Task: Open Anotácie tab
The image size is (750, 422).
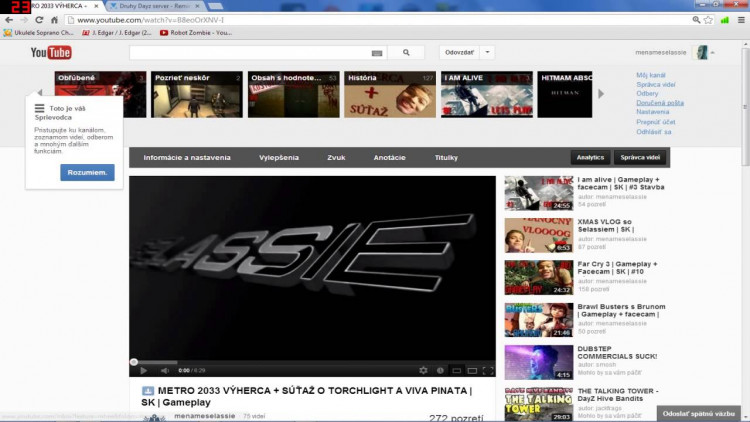Action: coord(389,157)
